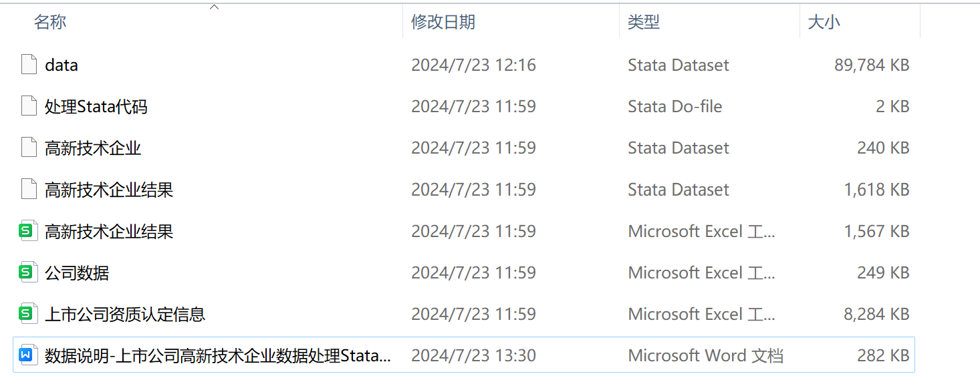Select the 数据说明 Word document icon
980x386 pixels.
point(27,355)
